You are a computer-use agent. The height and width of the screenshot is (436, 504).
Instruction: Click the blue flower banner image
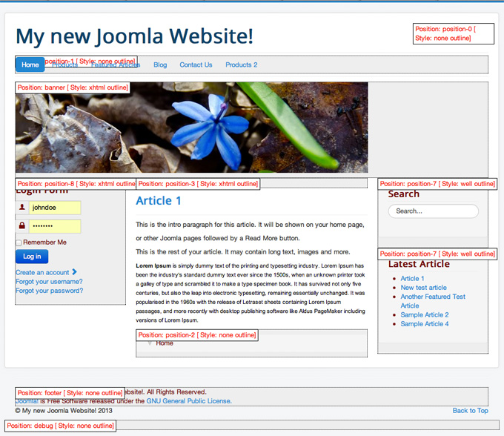click(191, 128)
